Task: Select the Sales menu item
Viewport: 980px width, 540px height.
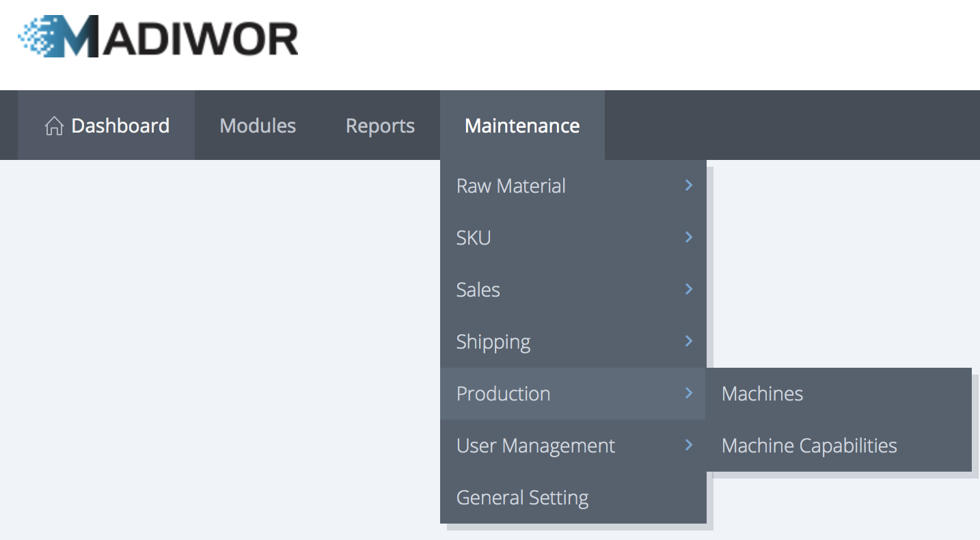Action: pyautogui.click(x=478, y=290)
